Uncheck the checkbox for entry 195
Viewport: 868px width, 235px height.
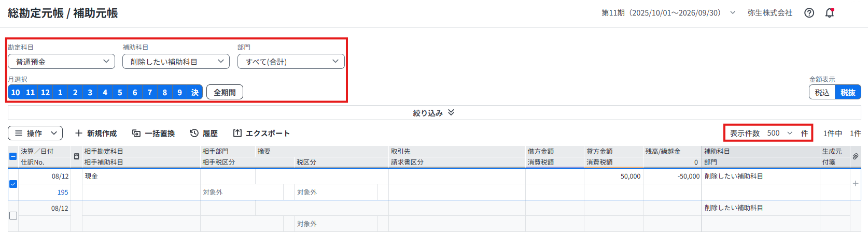pos(13,184)
